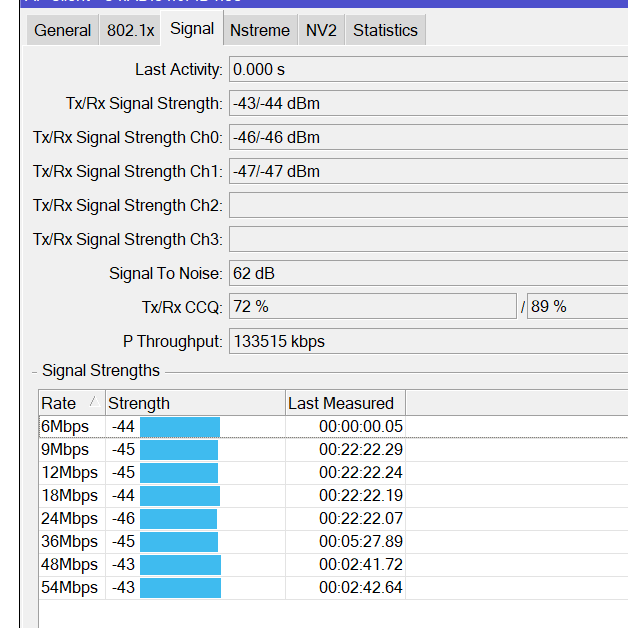Click the 48Mbps signal strength bar

coord(180,564)
